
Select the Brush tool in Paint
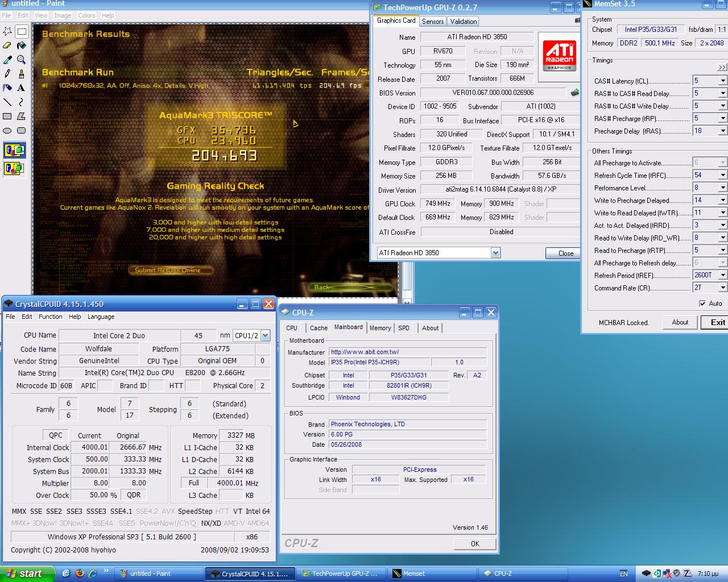click(x=22, y=74)
